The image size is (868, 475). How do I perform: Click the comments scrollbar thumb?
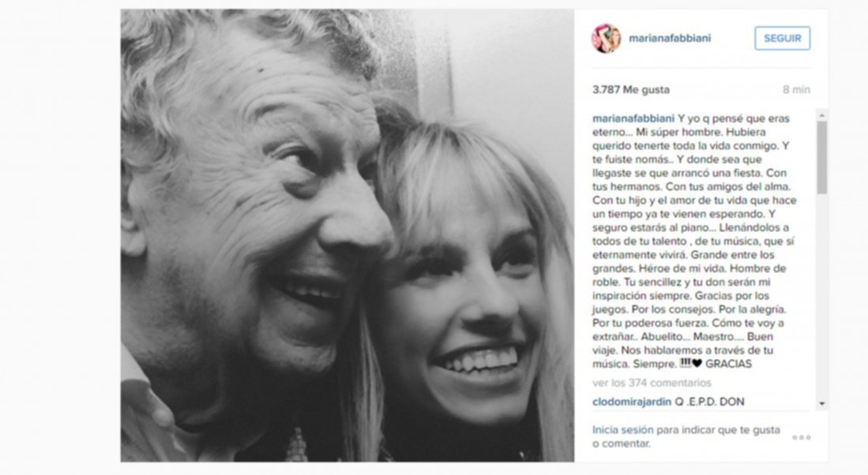(x=822, y=157)
